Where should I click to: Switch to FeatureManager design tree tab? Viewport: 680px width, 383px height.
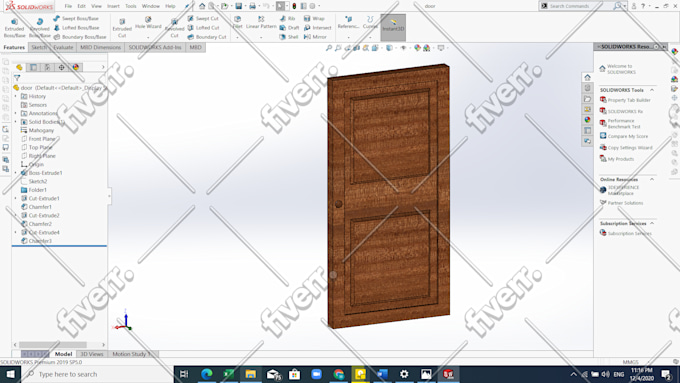point(19,67)
